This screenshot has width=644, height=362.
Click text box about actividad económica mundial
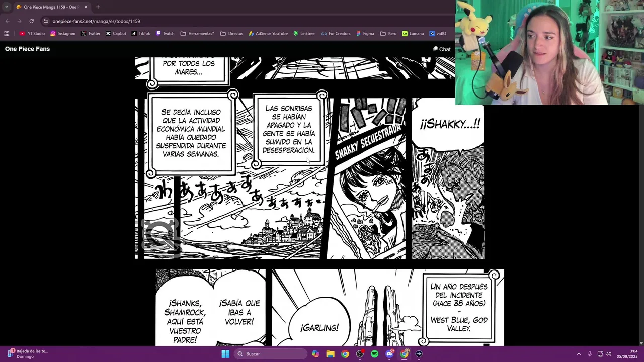point(191,133)
